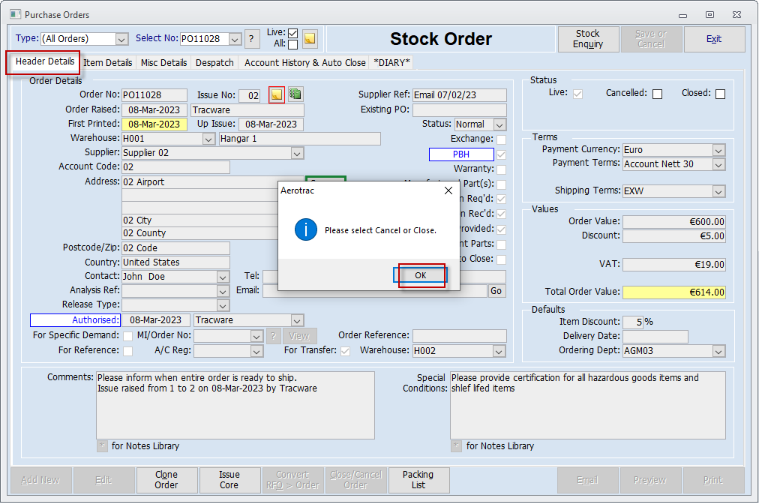Click Special Conditions notes library button
The height and width of the screenshot is (503, 759).
pos(456,445)
